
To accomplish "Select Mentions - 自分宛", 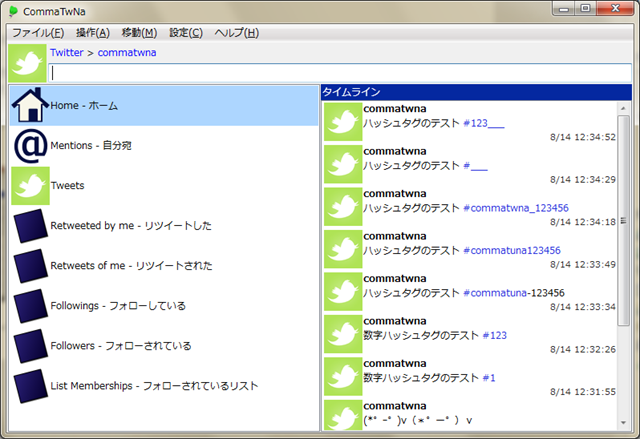I will (164, 146).
